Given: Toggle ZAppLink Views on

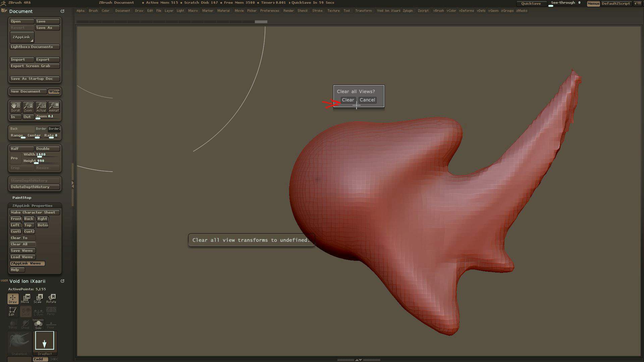Looking at the screenshot, I should (x=27, y=263).
